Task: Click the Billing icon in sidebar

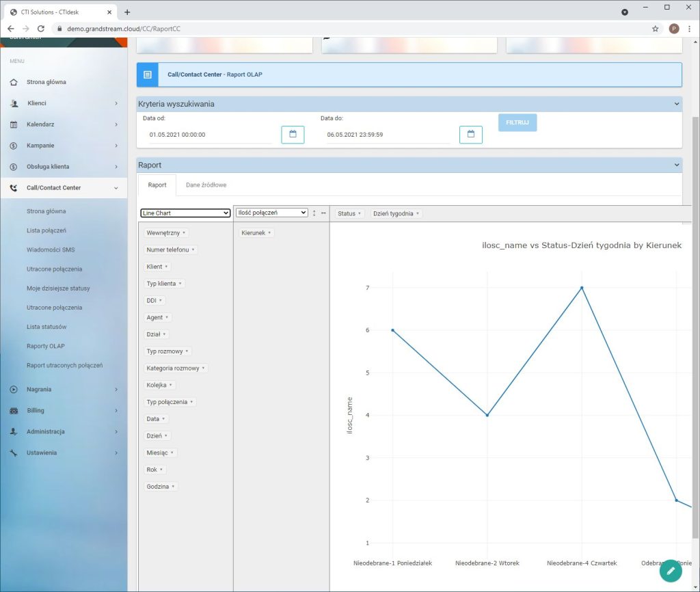Action: [x=14, y=411]
